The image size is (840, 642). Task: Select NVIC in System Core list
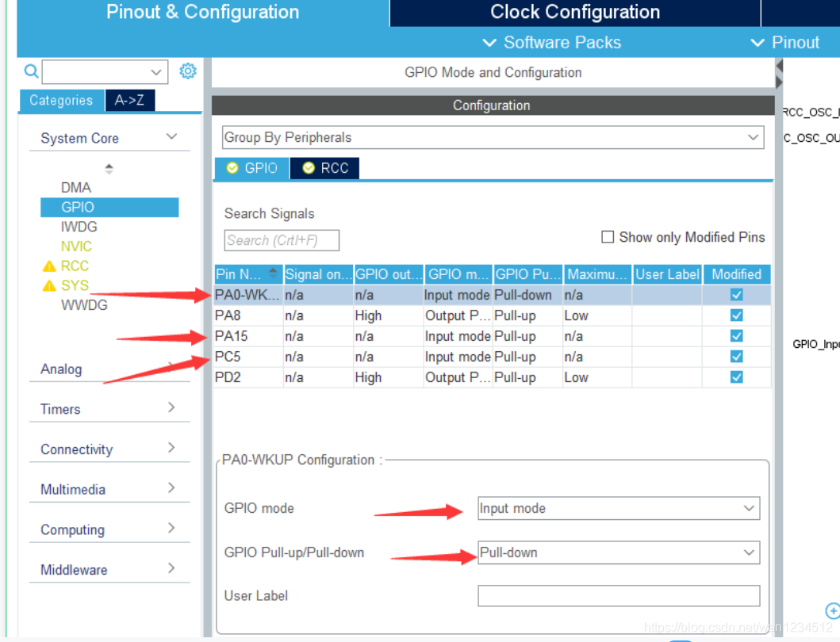[x=76, y=246]
